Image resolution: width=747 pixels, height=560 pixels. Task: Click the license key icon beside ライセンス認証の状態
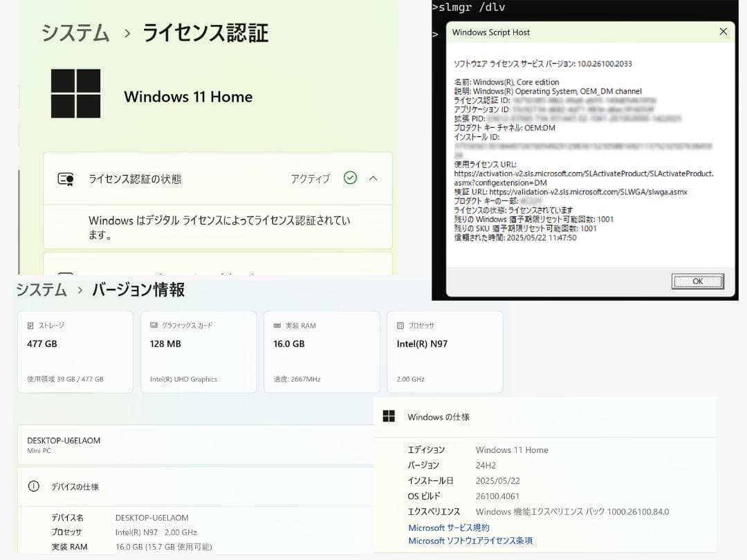point(67,178)
